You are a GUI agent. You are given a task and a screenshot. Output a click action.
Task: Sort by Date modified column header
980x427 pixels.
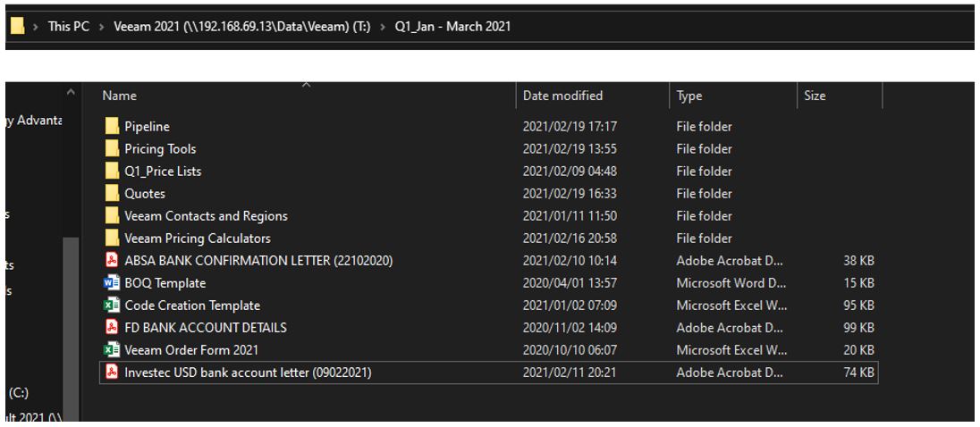point(562,96)
